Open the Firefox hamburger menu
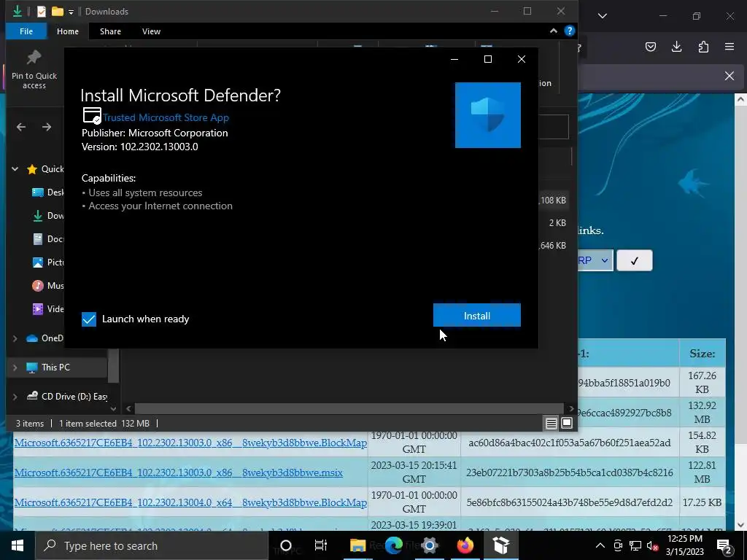This screenshot has height=560, width=747. pos(729,47)
